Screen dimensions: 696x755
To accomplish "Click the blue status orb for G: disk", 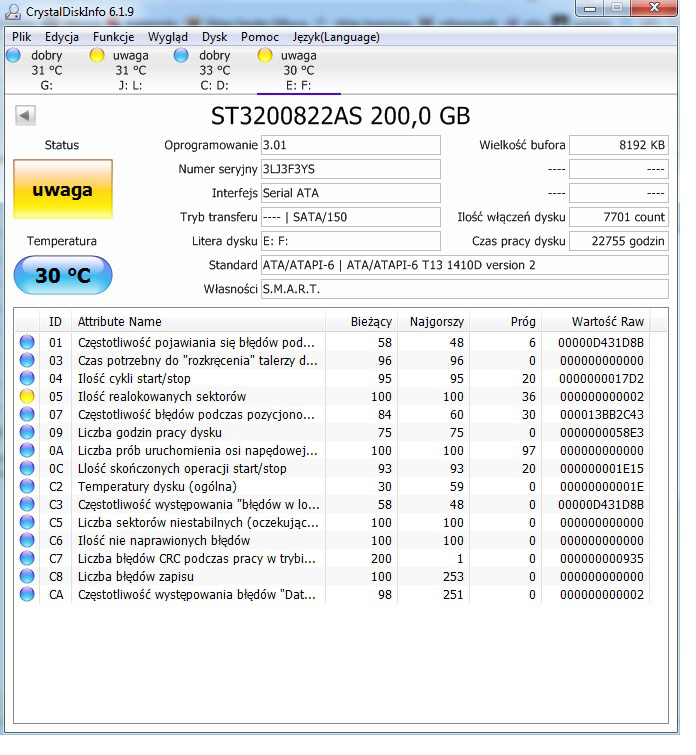I will [13, 55].
